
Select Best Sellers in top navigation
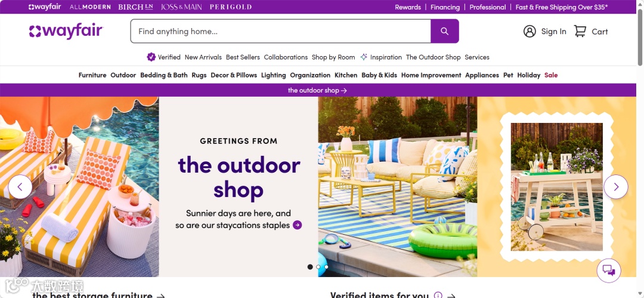pos(243,57)
